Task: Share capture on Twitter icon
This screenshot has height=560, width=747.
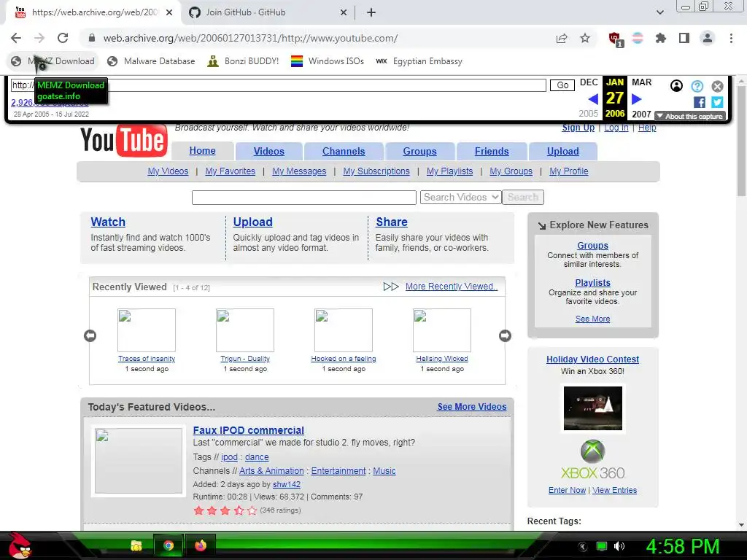Action: (x=717, y=102)
